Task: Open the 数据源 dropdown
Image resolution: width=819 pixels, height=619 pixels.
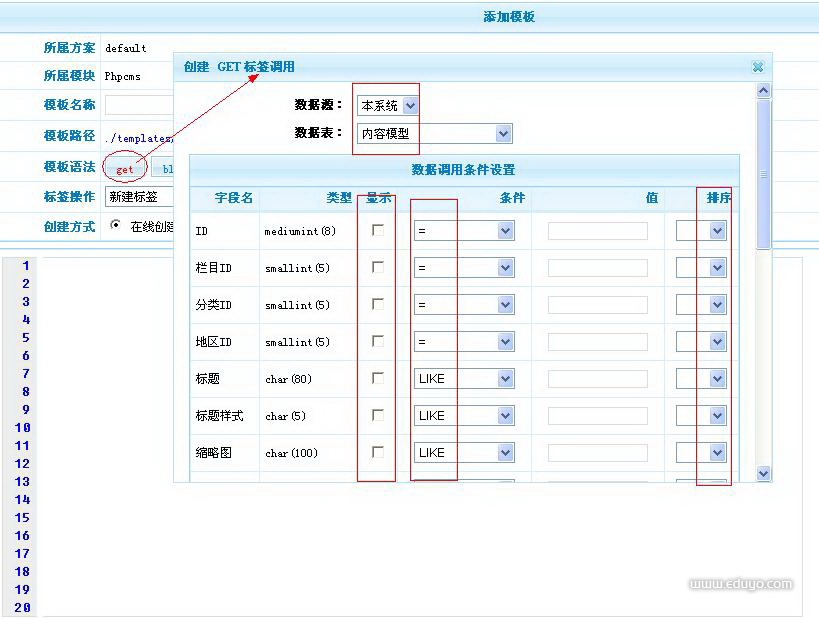Action: click(388, 105)
